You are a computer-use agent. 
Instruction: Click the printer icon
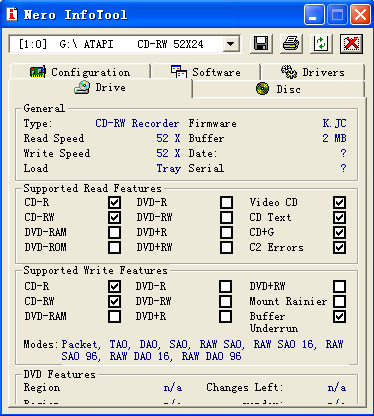291,44
